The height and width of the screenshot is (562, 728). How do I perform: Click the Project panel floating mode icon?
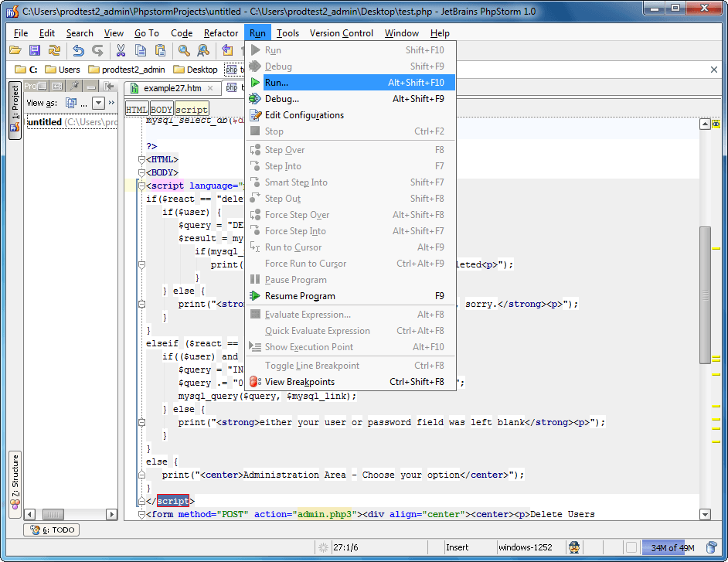43,86
